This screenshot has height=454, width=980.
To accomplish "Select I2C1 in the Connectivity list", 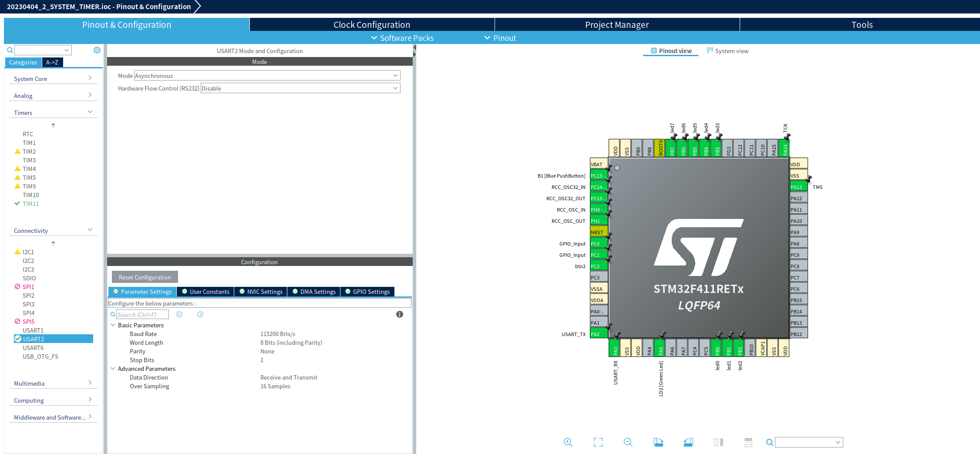I will coord(28,252).
